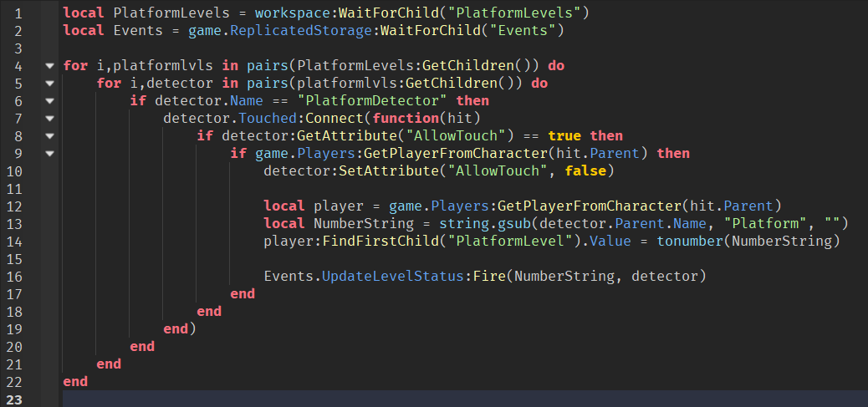Image resolution: width=868 pixels, height=407 pixels.
Task: Click 'false' keyword on line 10
Action: (x=585, y=170)
